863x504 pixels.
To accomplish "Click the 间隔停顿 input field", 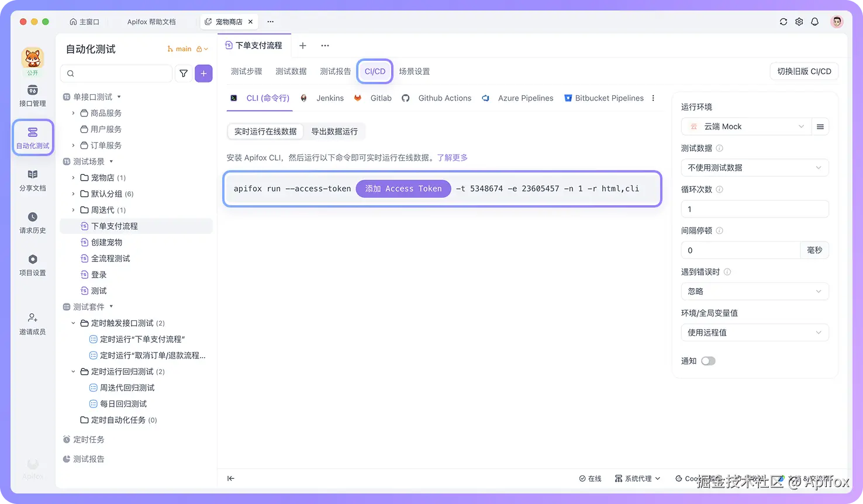I will (740, 250).
